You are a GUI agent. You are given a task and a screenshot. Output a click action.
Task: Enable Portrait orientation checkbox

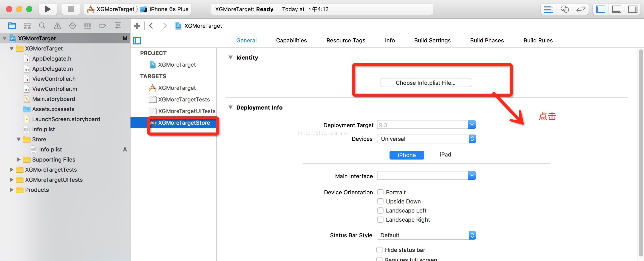(x=380, y=192)
